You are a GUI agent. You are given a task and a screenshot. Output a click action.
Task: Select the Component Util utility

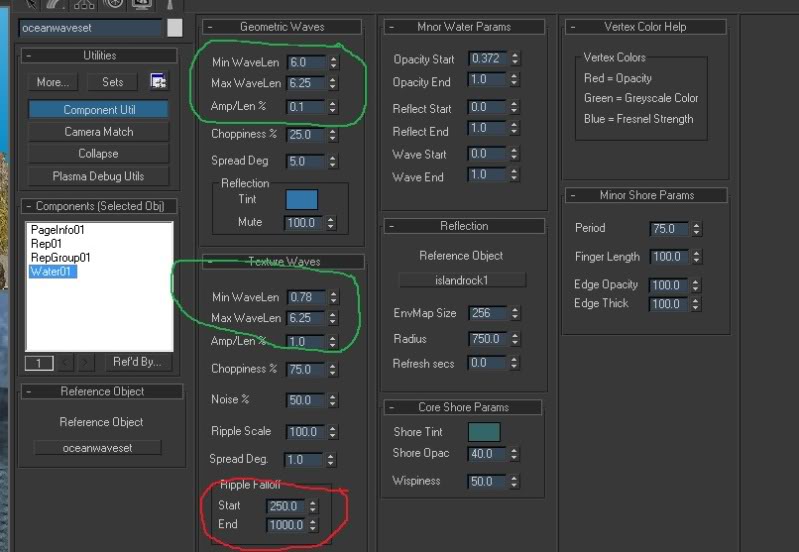99,110
